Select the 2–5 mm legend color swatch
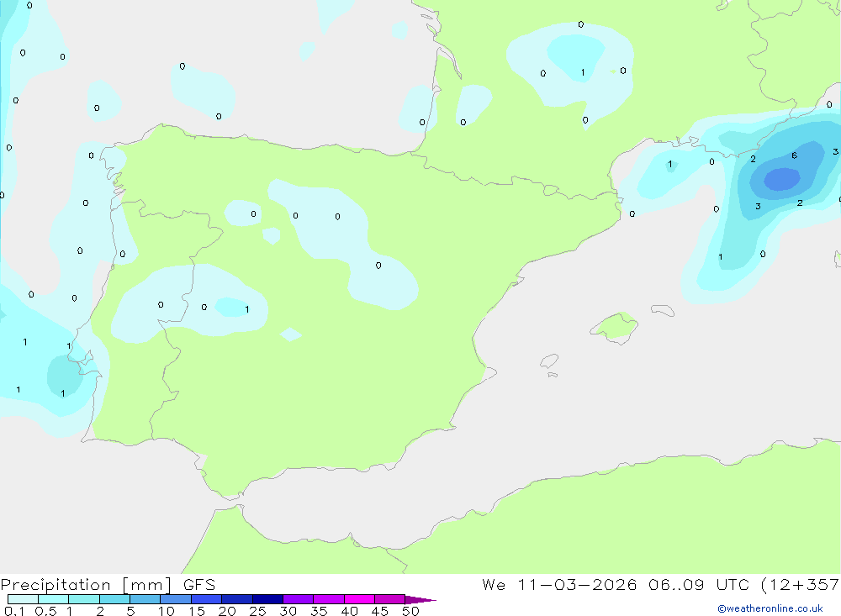The width and height of the screenshot is (841, 616). (114, 599)
